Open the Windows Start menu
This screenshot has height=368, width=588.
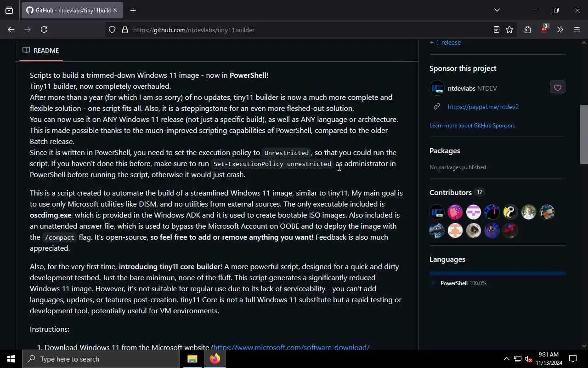tap(11, 359)
